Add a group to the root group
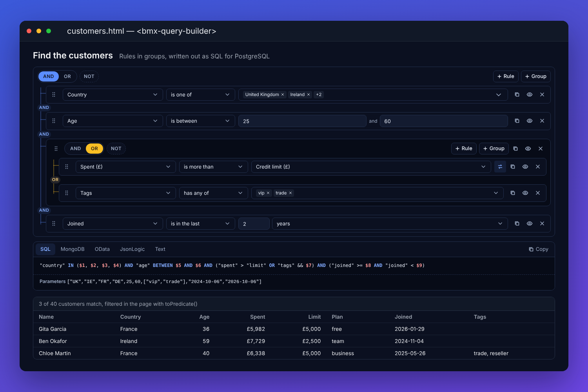This screenshot has width=588, height=392. click(535, 76)
